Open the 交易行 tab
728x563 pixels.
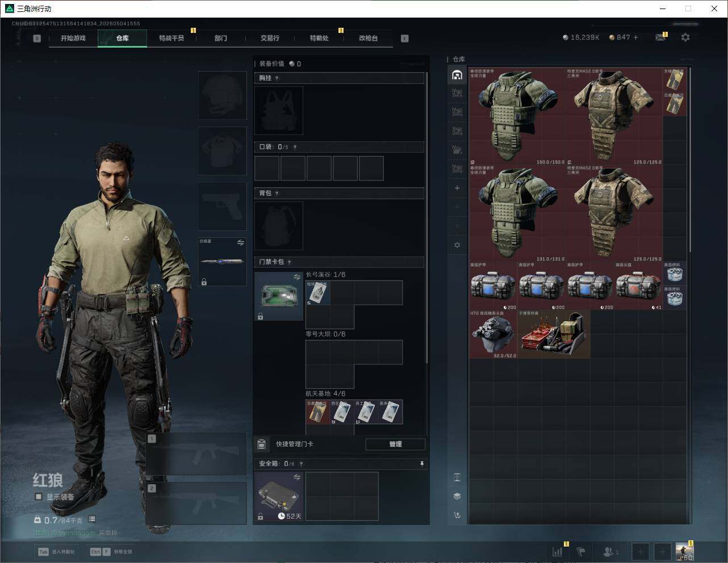(x=270, y=38)
